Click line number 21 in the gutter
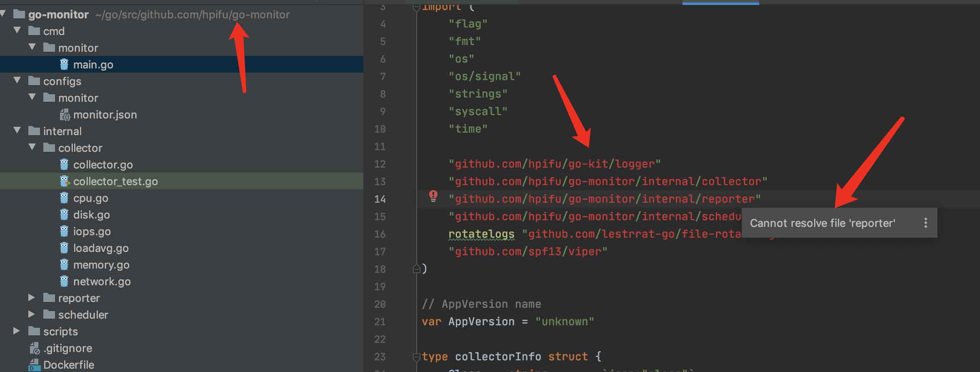Image resolution: width=980 pixels, height=372 pixels. [380, 322]
